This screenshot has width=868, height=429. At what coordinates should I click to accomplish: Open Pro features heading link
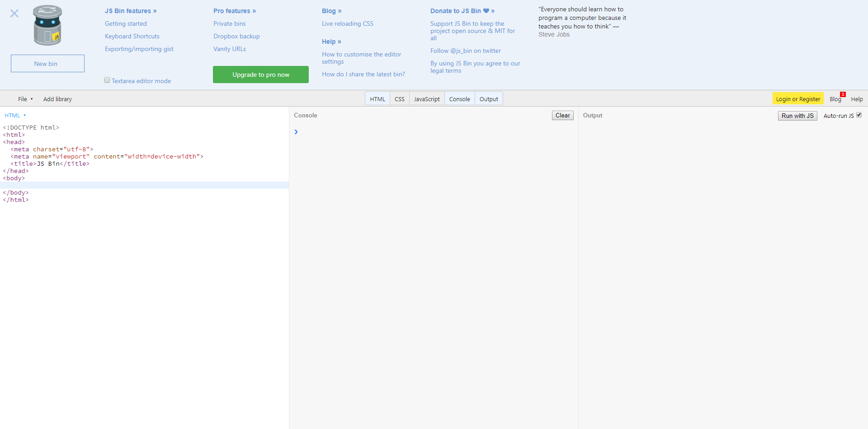pos(235,11)
